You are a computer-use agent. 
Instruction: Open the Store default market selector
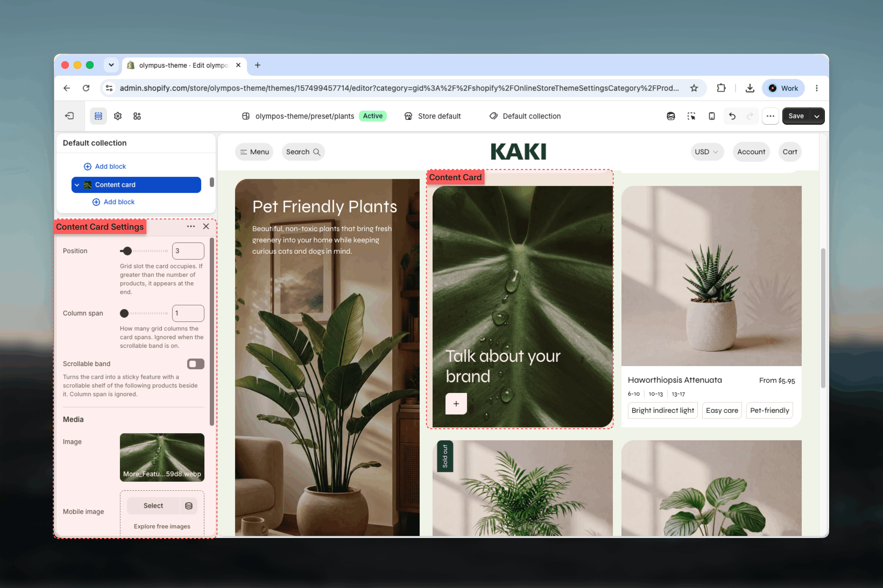click(432, 116)
